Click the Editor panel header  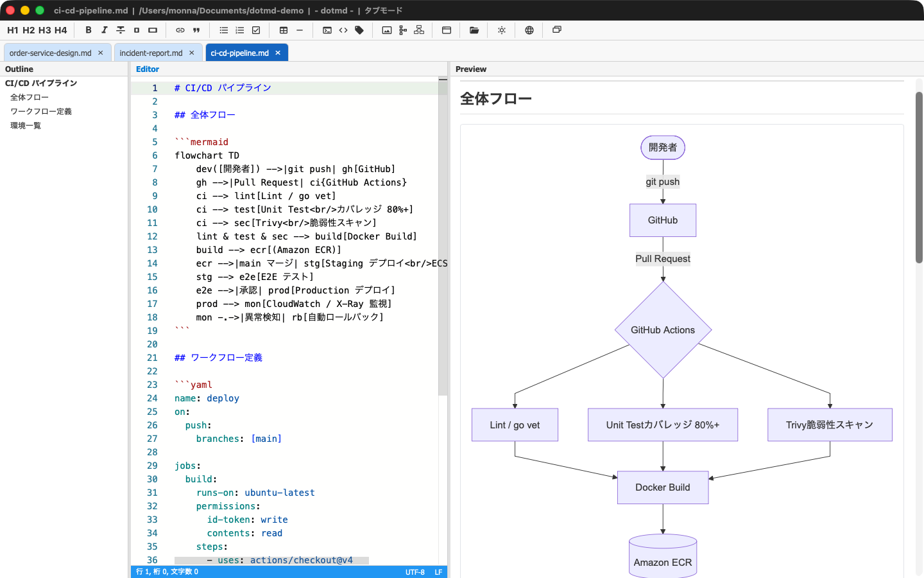point(148,69)
